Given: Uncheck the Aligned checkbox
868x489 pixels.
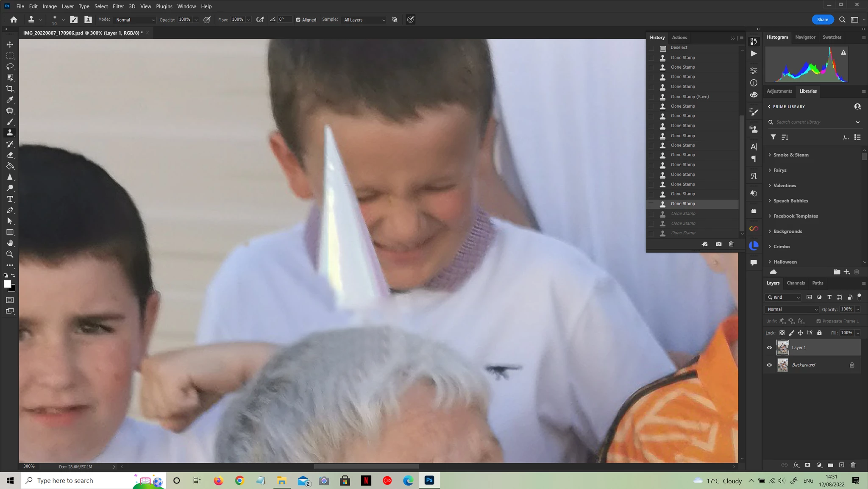Looking at the screenshot, I should coord(298,20).
